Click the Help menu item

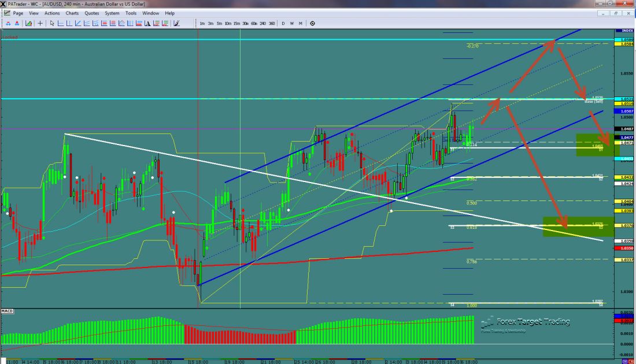(169, 13)
